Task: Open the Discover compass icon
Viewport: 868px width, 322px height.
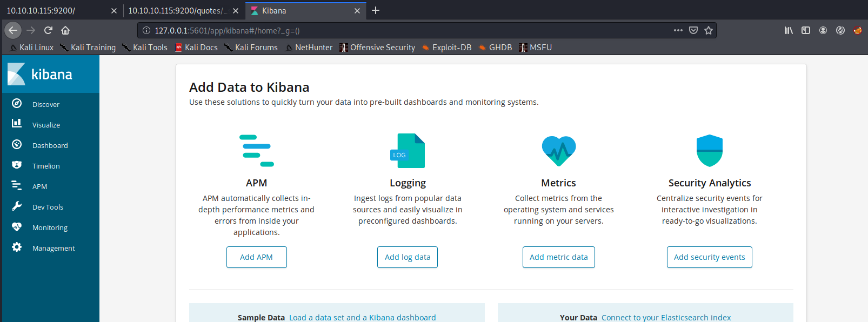Action: [x=17, y=104]
